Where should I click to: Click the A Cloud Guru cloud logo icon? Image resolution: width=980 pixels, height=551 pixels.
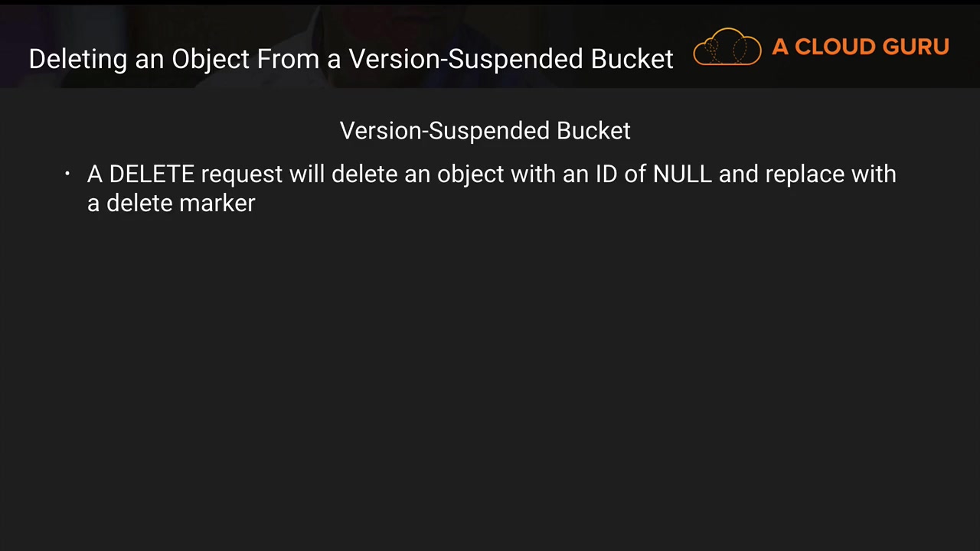click(x=727, y=47)
